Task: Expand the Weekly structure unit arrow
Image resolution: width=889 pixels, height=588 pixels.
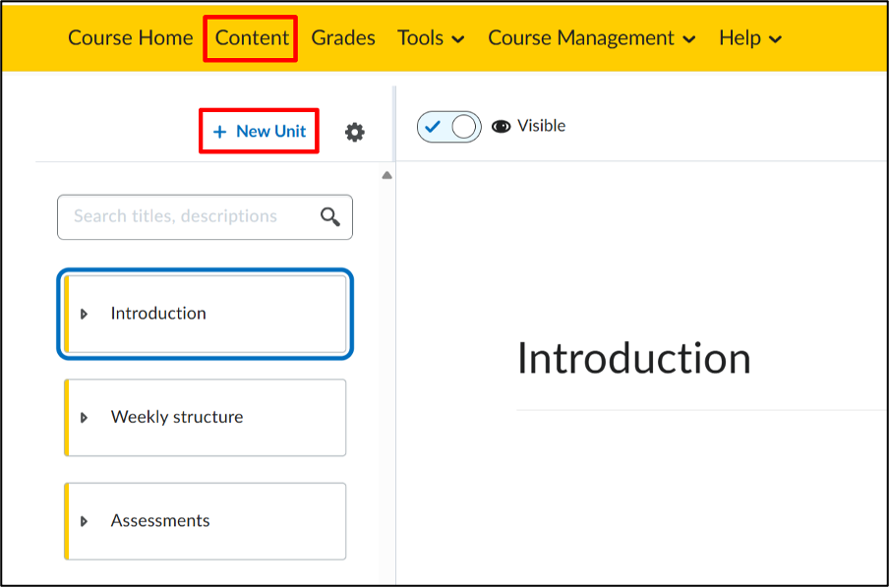Action: 84,417
